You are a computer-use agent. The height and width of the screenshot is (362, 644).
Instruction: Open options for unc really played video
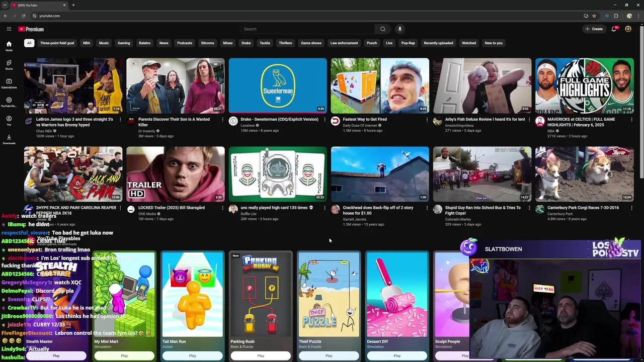pyautogui.click(x=325, y=208)
